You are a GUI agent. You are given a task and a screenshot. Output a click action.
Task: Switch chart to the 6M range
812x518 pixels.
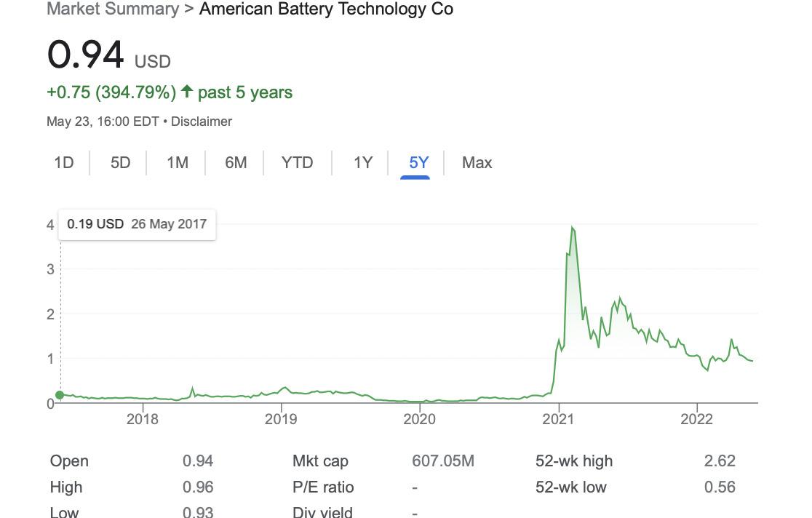coord(236,163)
